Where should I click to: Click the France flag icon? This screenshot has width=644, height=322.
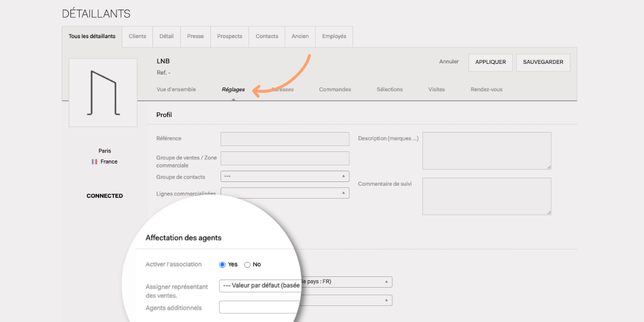point(94,162)
